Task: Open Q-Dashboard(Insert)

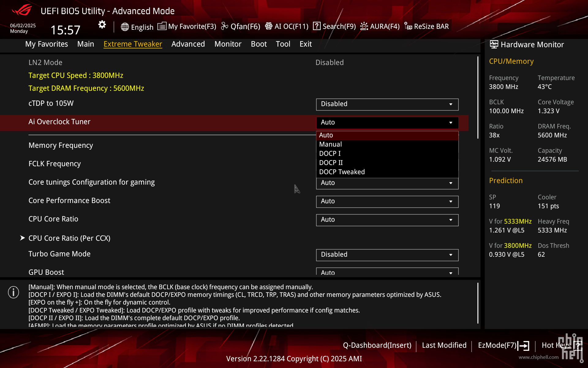Action: coord(377,345)
